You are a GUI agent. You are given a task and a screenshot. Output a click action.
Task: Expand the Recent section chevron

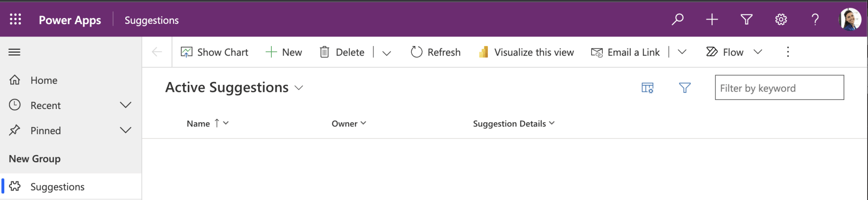(125, 105)
